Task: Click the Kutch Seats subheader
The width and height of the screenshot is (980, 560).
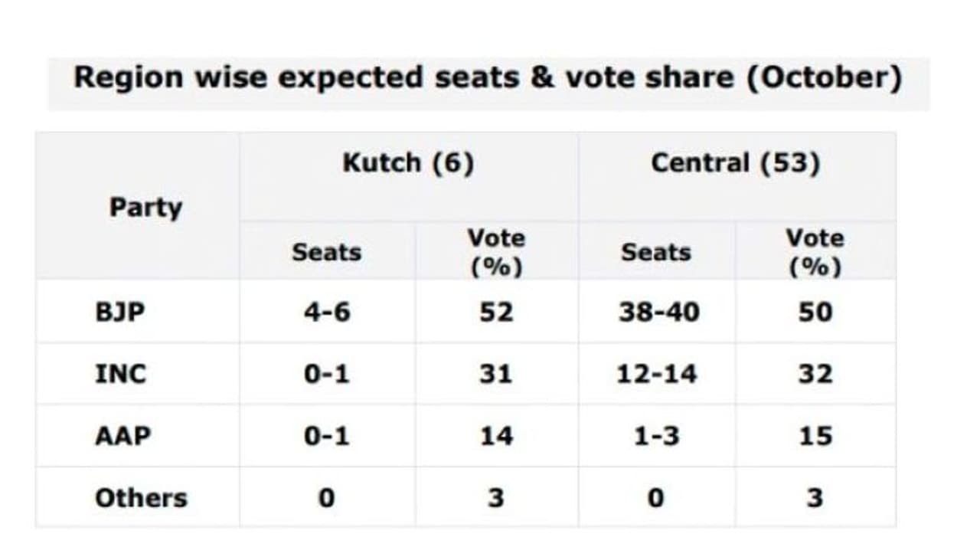Action: pyautogui.click(x=326, y=252)
